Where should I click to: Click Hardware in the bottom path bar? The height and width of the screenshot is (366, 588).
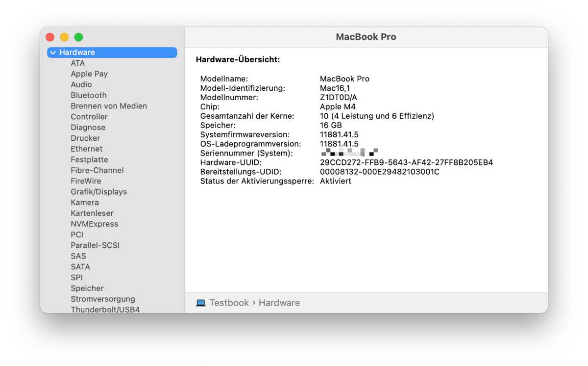tap(279, 303)
